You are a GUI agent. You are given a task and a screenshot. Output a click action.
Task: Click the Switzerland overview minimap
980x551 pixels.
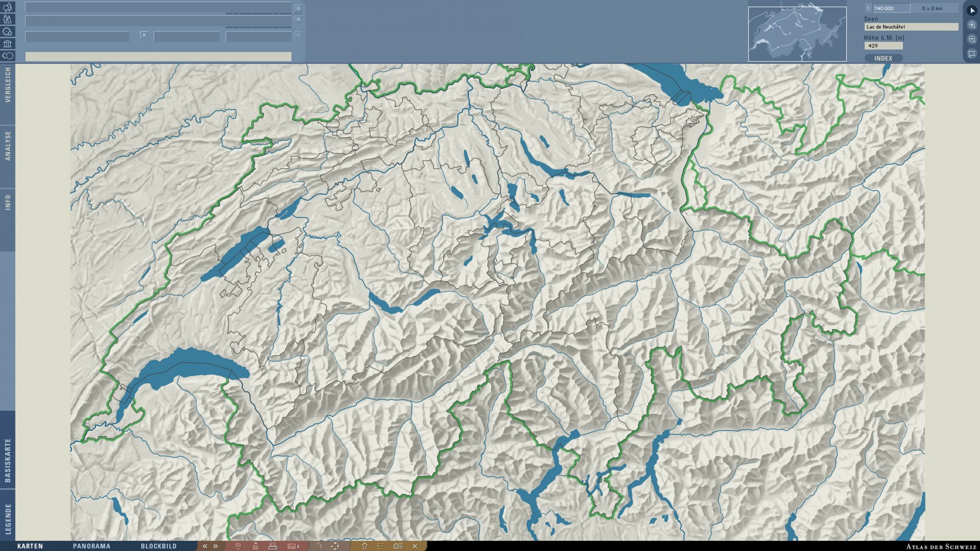(x=797, y=34)
